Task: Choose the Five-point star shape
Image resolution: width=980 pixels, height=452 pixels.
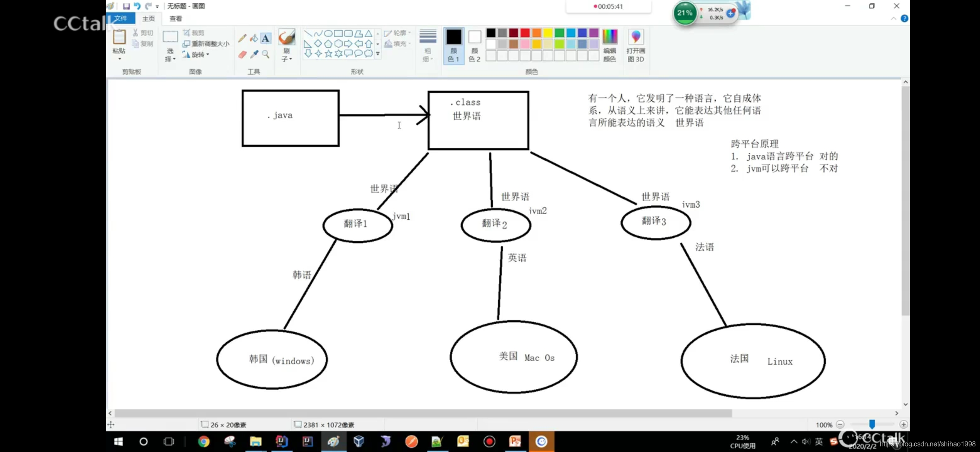Action: pos(328,54)
